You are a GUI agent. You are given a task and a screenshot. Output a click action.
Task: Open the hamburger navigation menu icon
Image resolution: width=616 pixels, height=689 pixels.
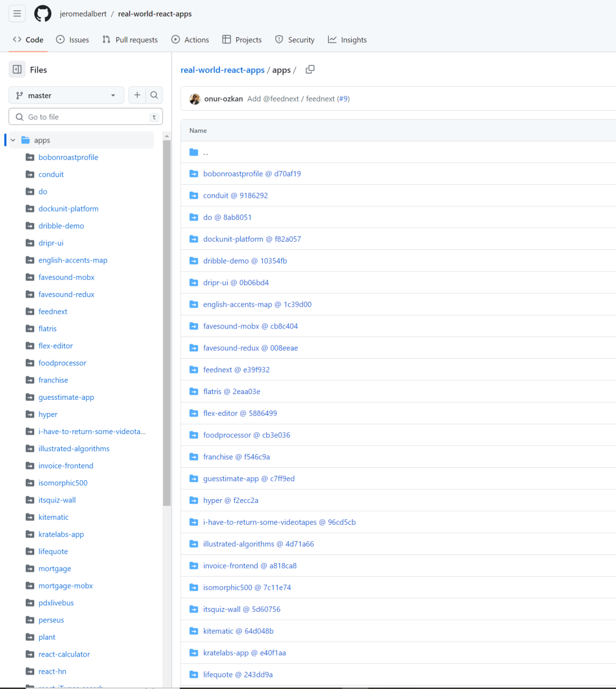click(17, 13)
